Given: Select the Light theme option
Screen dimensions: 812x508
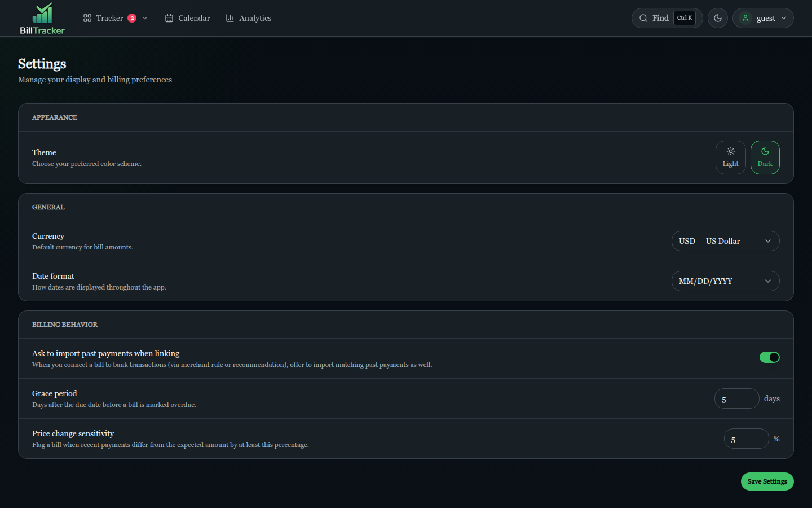Looking at the screenshot, I should click(731, 157).
